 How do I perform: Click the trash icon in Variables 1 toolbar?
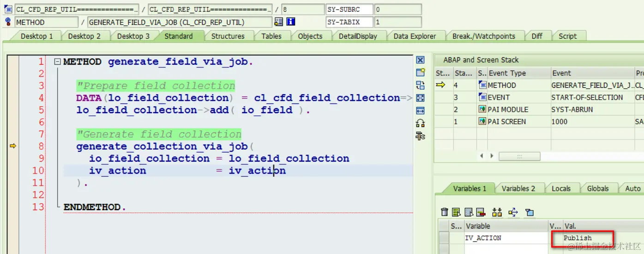click(x=445, y=212)
